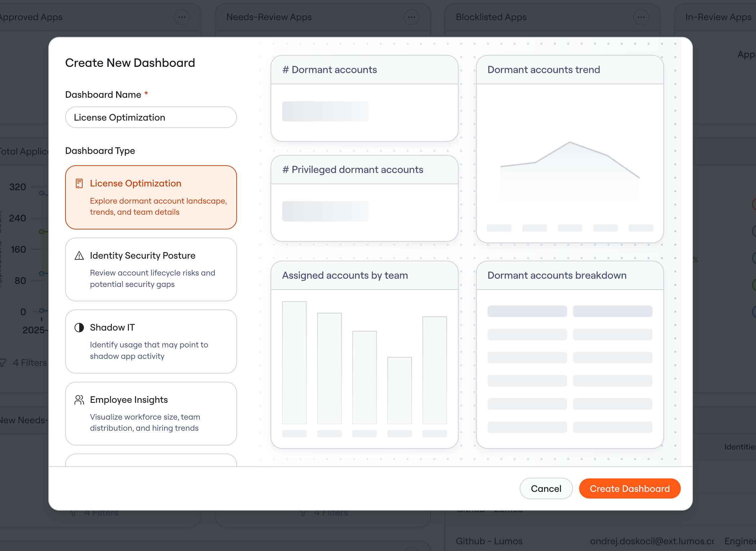Click the Create New Dashboard heading

pos(130,63)
